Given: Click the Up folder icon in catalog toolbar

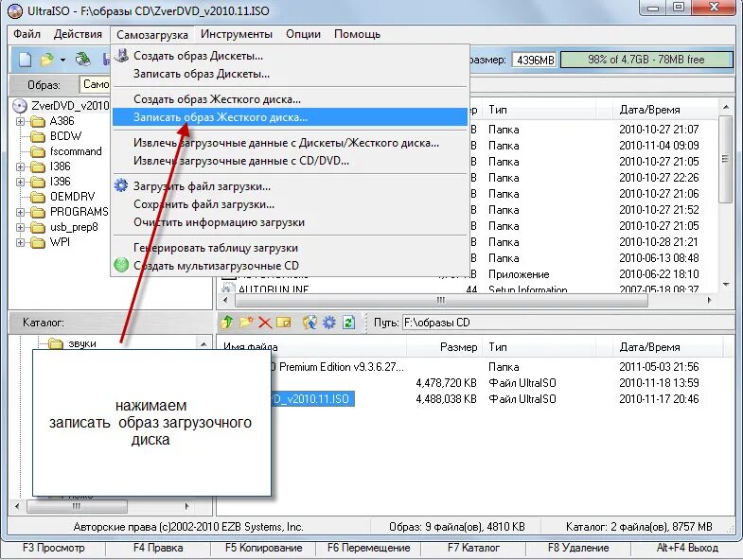Looking at the screenshot, I should (x=227, y=323).
